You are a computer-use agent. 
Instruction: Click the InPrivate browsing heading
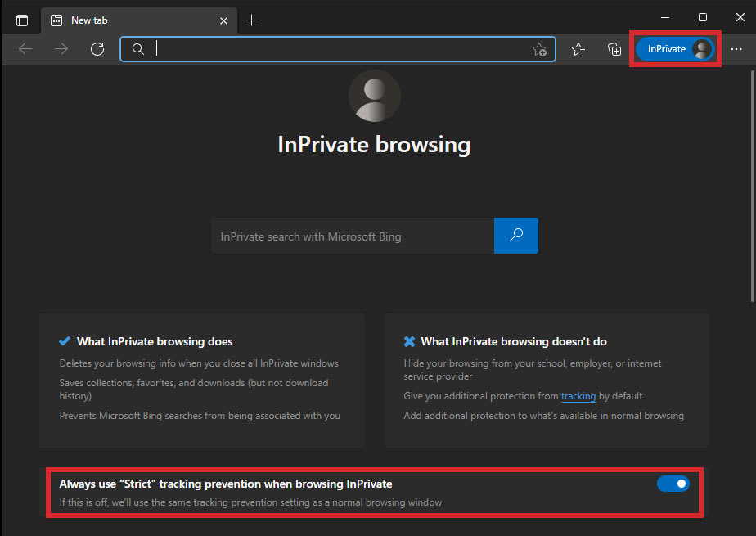[374, 145]
